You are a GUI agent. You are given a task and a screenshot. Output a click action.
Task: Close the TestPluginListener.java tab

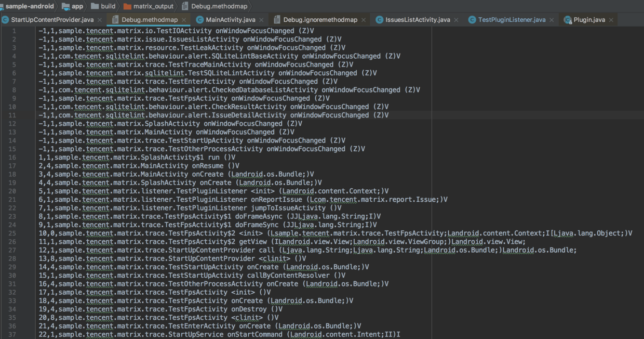click(x=552, y=20)
